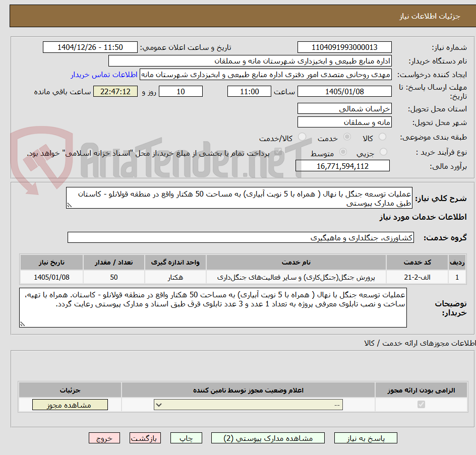Click the deadline date field 1405/01/08

point(344,91)
